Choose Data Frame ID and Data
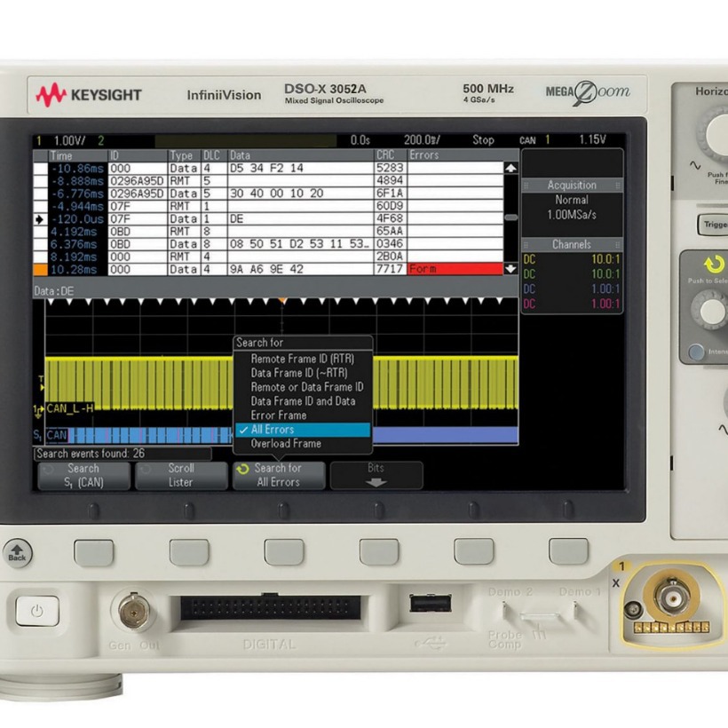Image resolution: width=728 pixels, height=728 pixels. (303, 401)
